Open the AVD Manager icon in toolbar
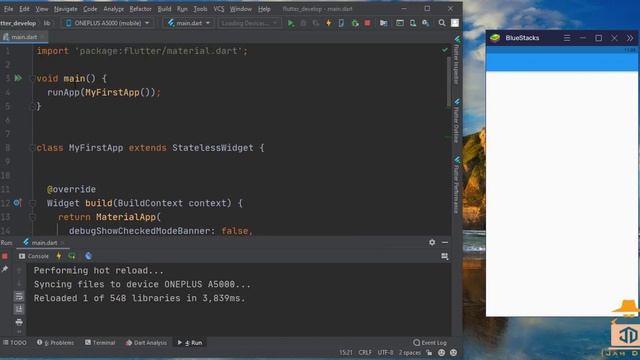640x360 pixels. [x=413, y=23]
